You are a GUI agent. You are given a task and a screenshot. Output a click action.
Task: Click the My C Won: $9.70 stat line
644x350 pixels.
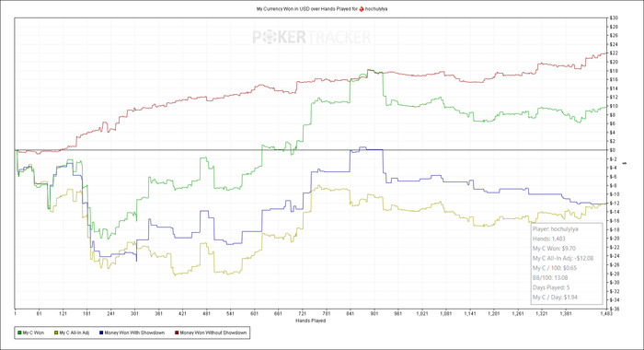click(x=554, y=249)
